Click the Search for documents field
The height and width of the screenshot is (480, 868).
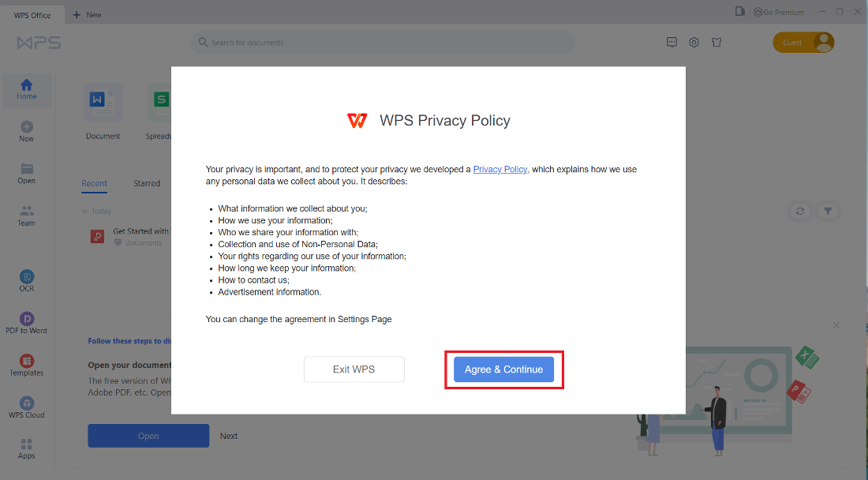click(x=383, y=43)
